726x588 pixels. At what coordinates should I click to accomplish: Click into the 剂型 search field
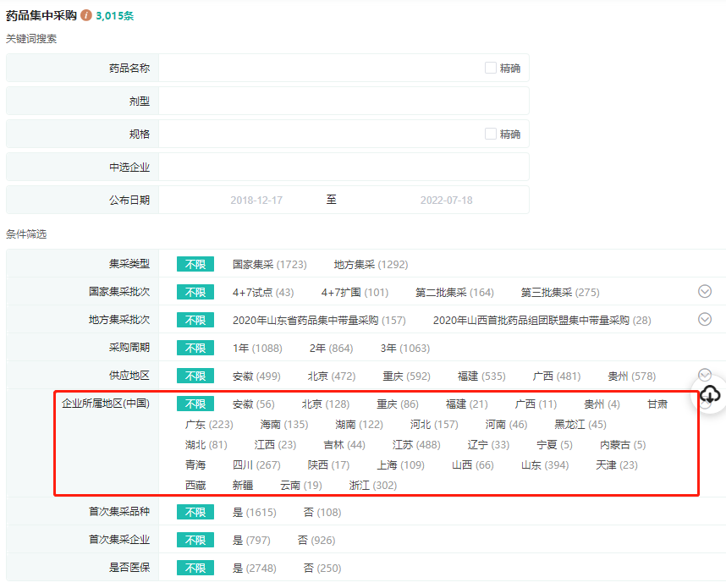point(343,101)
